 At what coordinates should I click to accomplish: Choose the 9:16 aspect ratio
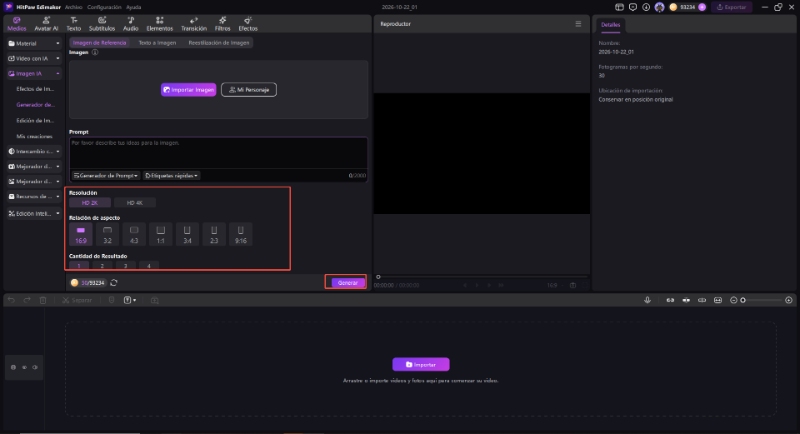click(240, 235)
